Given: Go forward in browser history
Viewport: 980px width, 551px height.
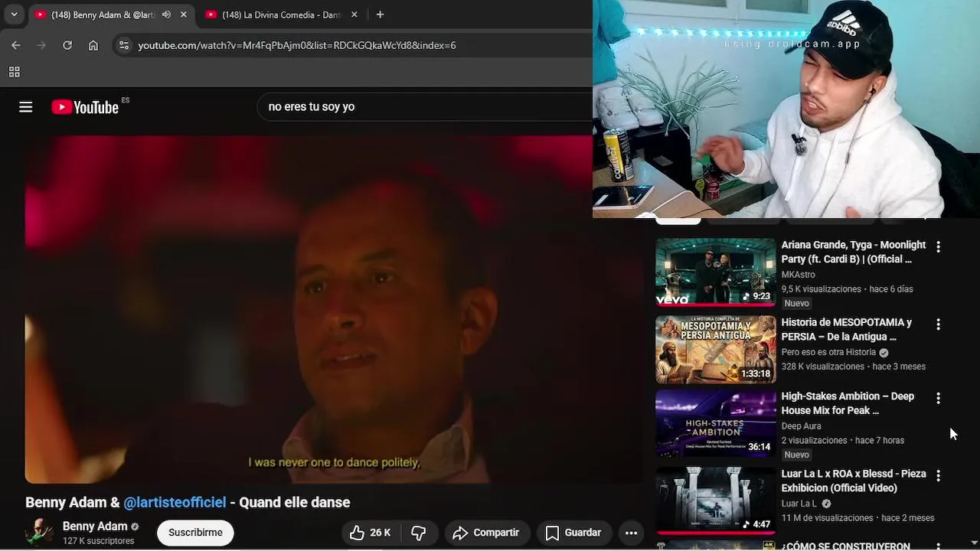Looking at the screenshot, I should (41, 45).
